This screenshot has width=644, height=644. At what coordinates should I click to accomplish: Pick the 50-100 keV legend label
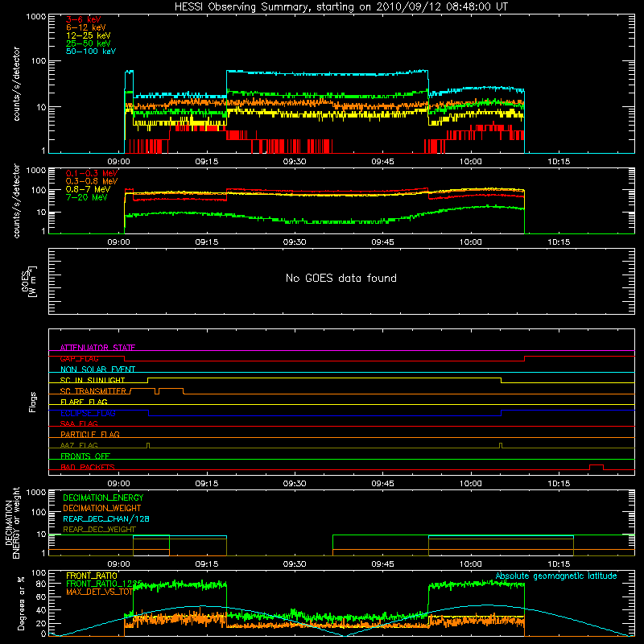click(x=91, y=52)
